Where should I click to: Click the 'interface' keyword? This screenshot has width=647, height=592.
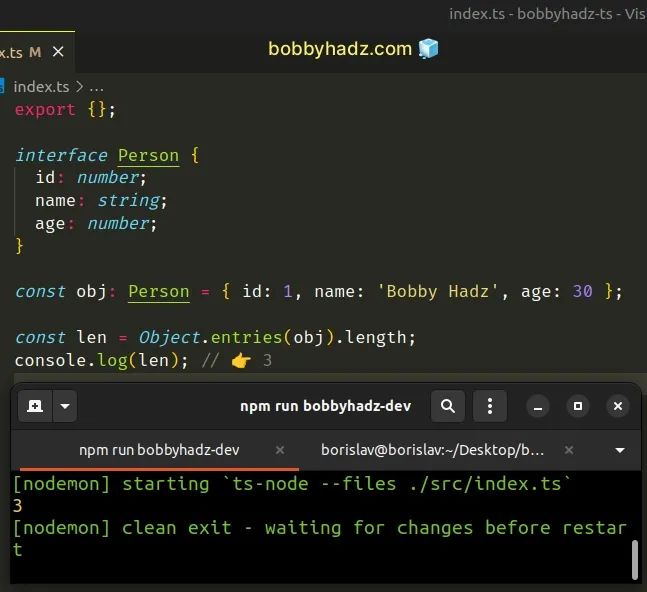click(61, 156)
